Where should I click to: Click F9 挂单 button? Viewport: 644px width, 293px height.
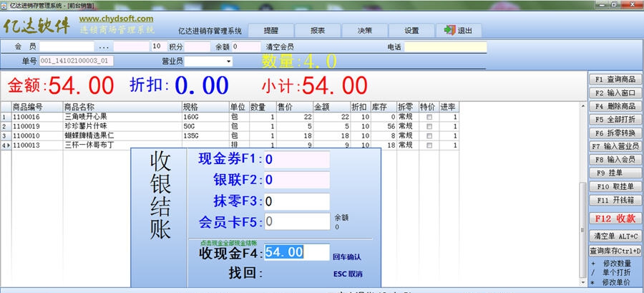(615, 173)
